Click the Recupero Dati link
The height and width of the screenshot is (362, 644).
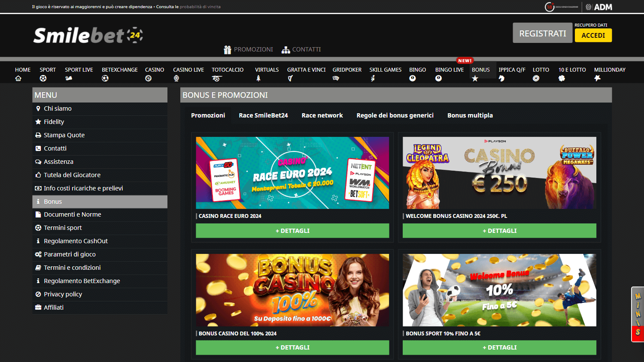[x=591, y=25]
